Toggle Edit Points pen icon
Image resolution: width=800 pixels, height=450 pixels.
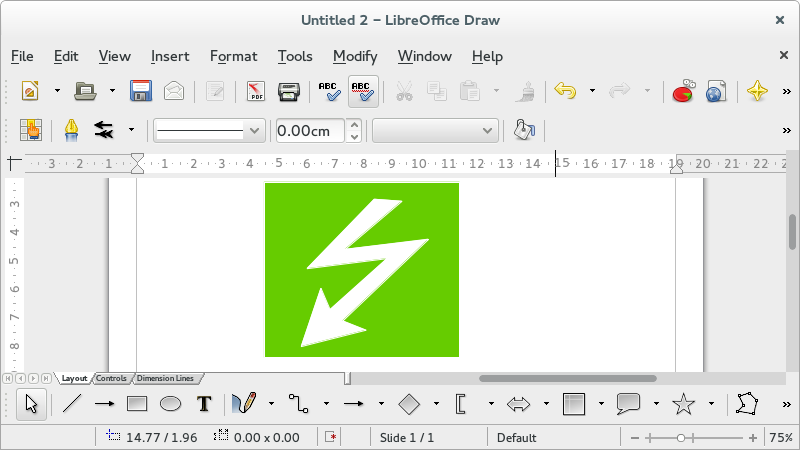tap(71, 130)
